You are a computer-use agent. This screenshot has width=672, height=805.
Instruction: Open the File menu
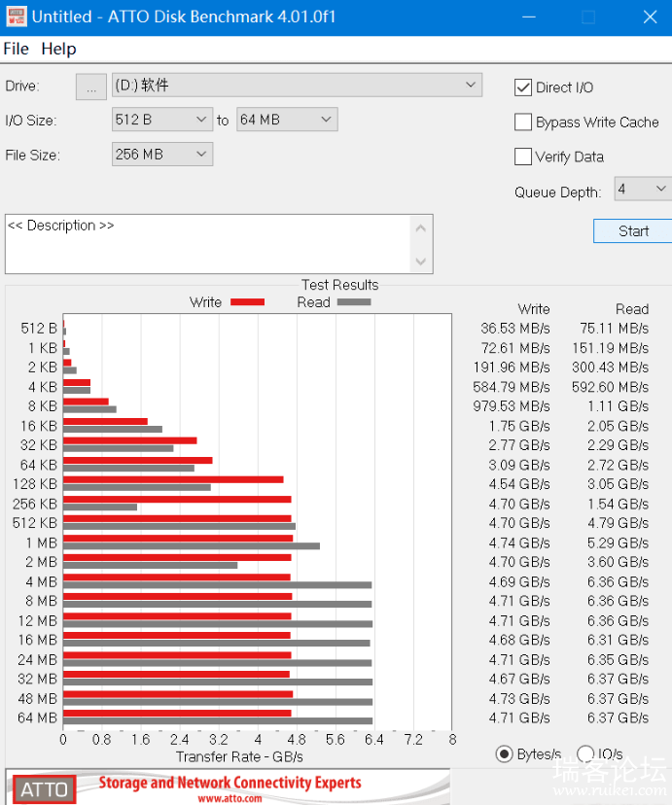coord(16,49)
